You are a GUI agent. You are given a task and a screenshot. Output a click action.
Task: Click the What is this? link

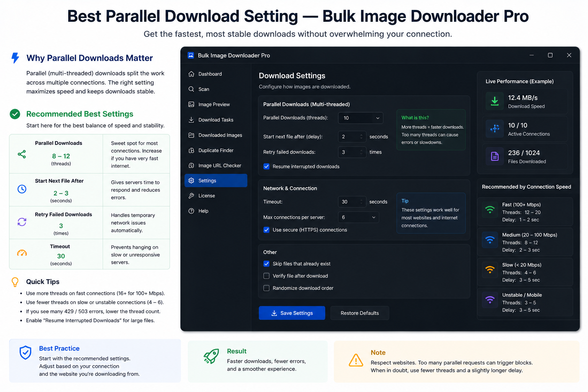(x=415, y=118)
